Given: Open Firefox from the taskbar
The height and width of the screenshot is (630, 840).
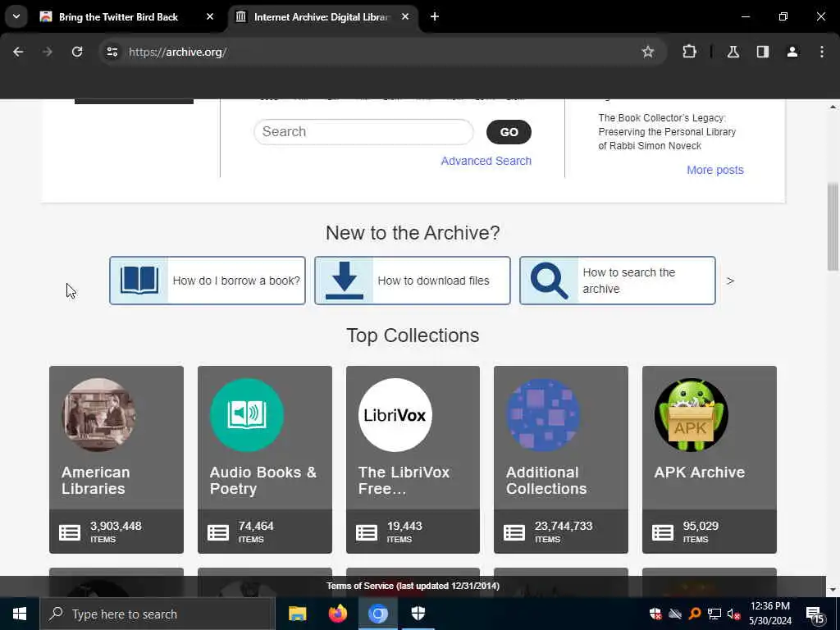Looking at the screenshot, I should click(337, 614).
